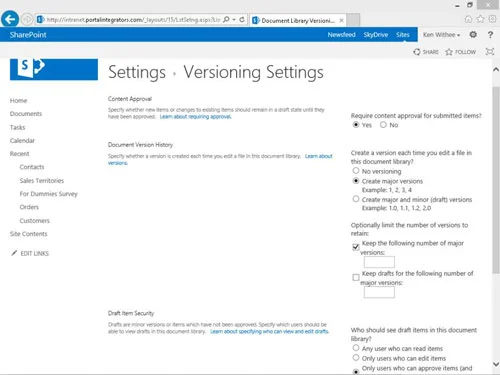Open Learn about requiring approval link

coord(196,117)
